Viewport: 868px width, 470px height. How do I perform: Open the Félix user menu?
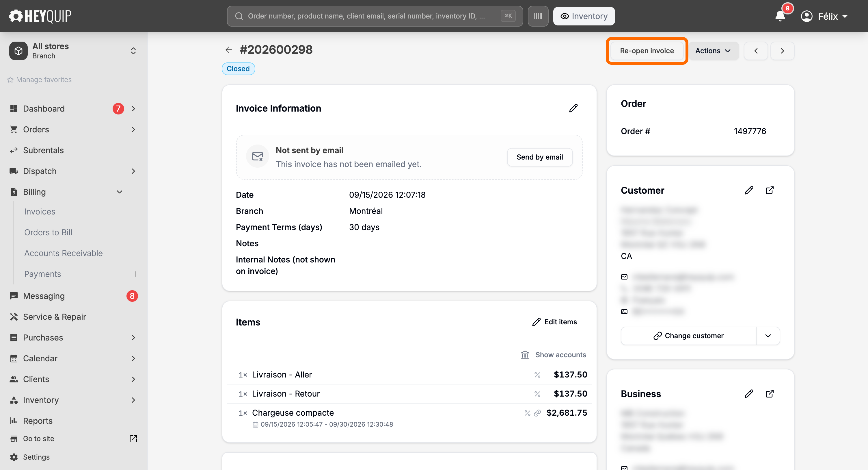824,16
